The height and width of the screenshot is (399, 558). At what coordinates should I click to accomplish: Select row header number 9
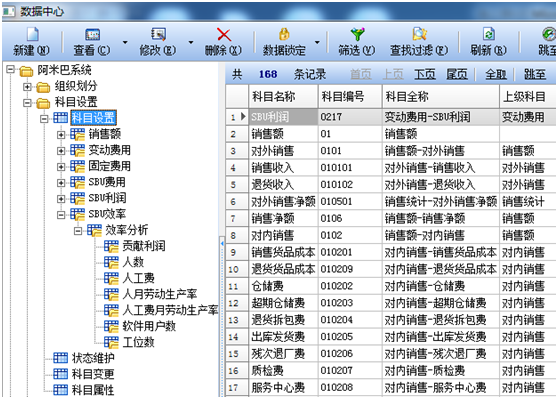[x=237, y=252]
